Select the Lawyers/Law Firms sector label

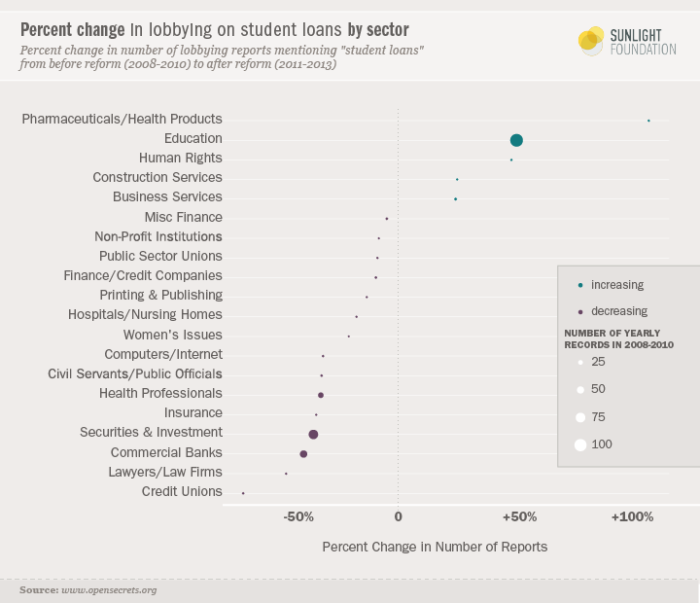point(165,472)
